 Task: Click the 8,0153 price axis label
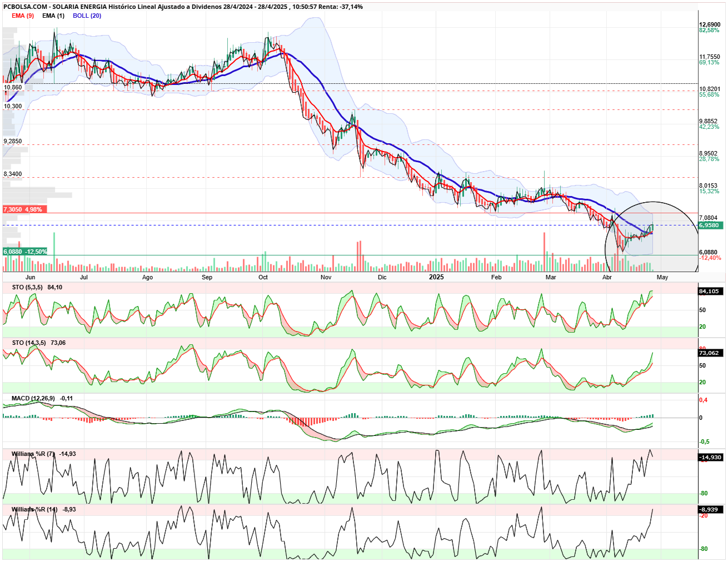[709, 185]
